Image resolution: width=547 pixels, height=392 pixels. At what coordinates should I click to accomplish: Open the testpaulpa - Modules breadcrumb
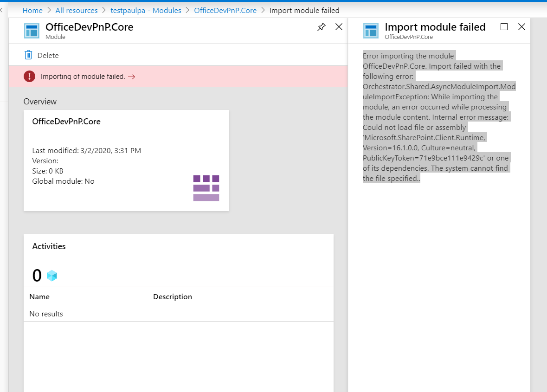point(146,10)
